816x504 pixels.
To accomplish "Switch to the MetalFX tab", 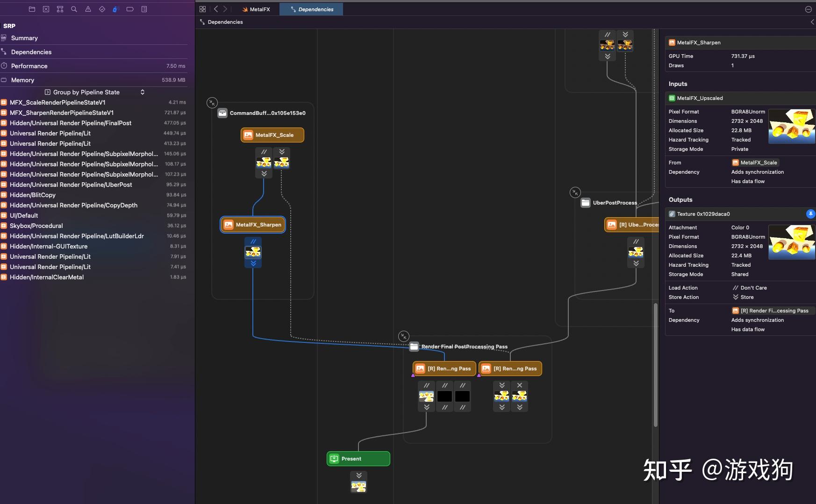I will (256, 9).
